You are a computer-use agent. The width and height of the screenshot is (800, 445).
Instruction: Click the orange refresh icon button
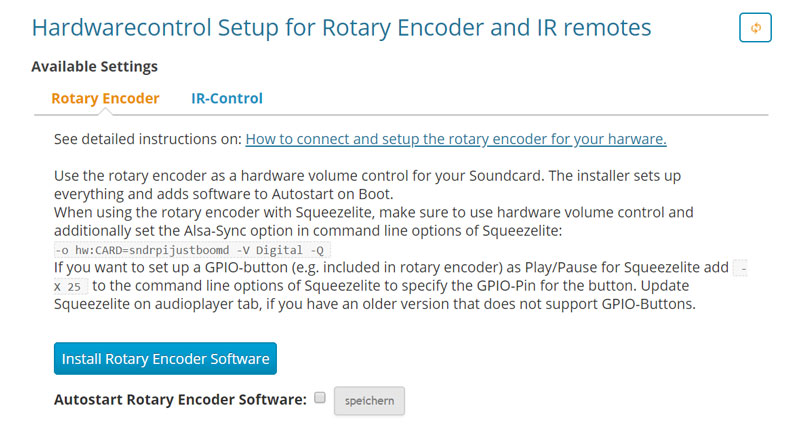coord(755,28)
